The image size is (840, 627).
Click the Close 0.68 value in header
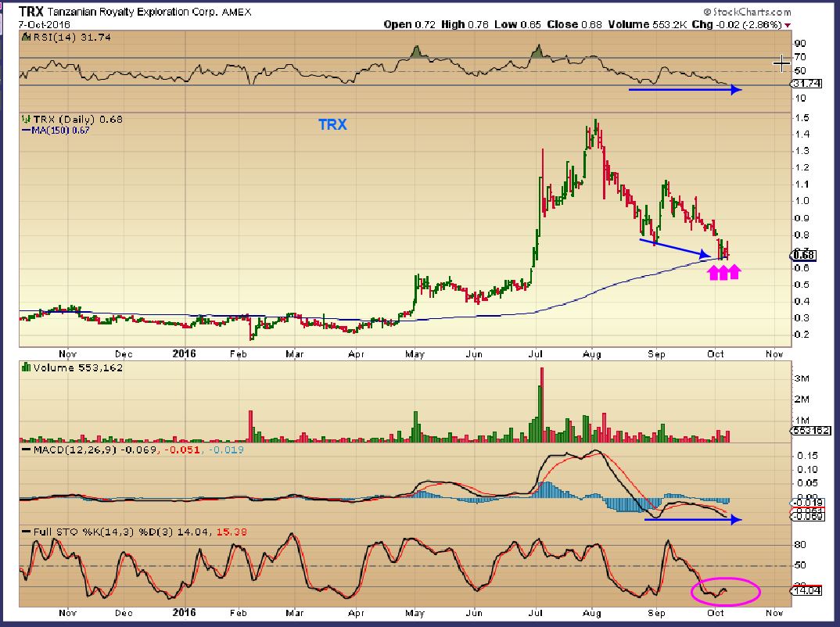tap(574, 25)
